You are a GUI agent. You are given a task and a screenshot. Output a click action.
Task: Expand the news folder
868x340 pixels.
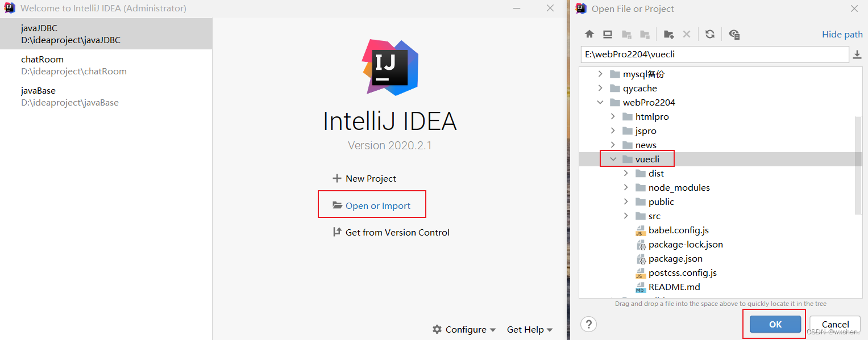point(613,145)
